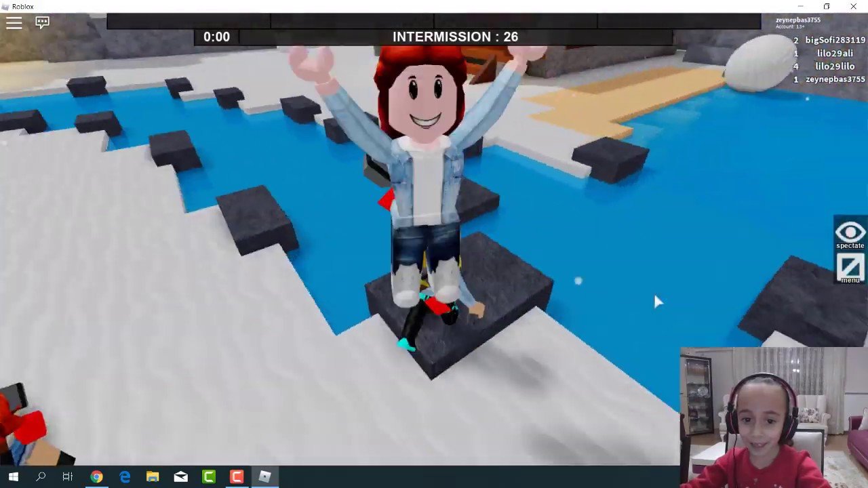The image size is (868, 488).
Task: Restore down the Roblox window
Action: 826,6
